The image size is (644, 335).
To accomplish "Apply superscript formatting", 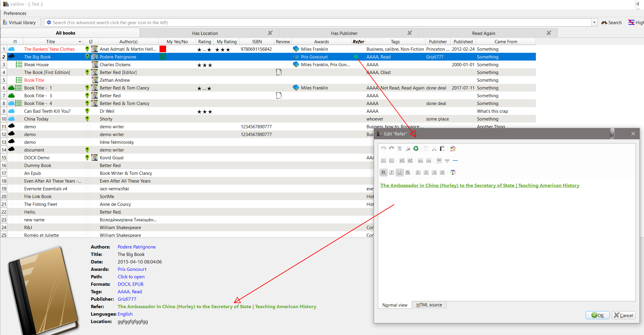I will 402,160.
